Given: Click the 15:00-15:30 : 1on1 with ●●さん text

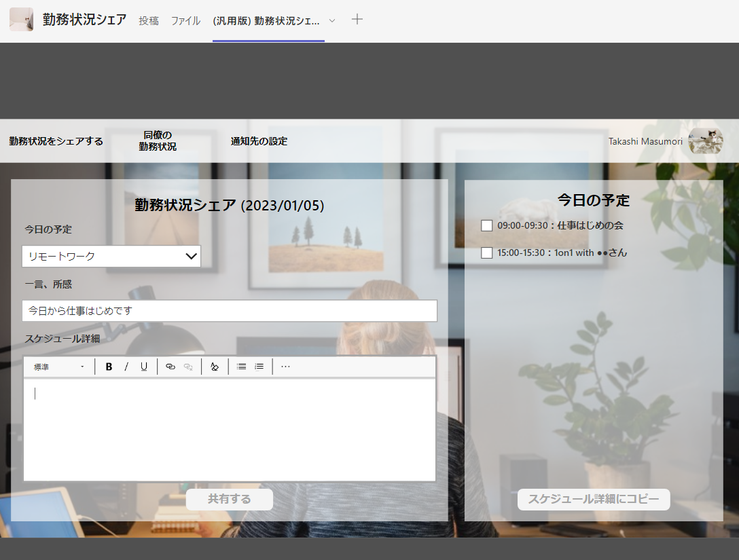Looking at the screenshot, I should click(562, 253).
